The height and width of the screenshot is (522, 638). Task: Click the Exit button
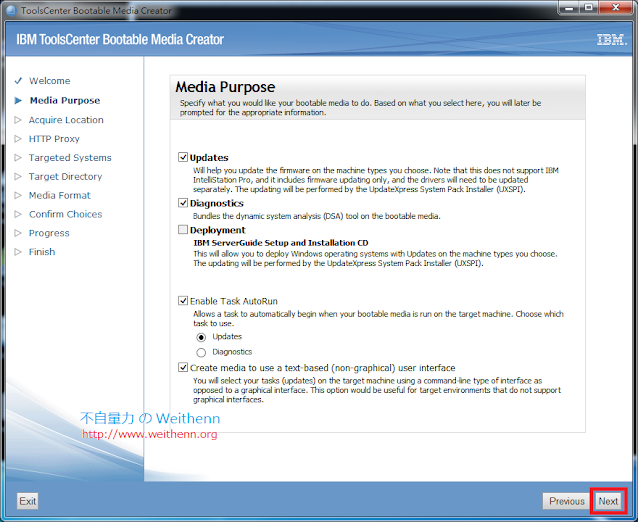[27, 501]
